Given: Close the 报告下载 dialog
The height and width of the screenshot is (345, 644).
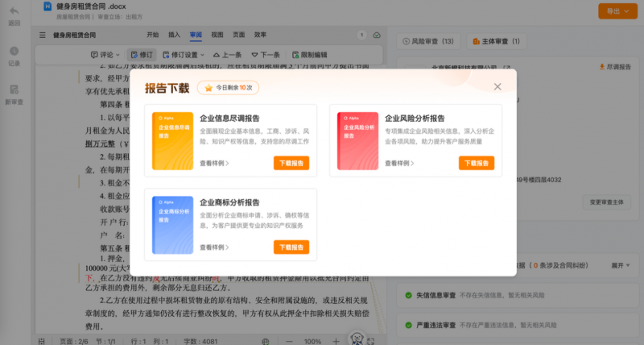Looking at the screenshot, I should click(x=497, y=87).
